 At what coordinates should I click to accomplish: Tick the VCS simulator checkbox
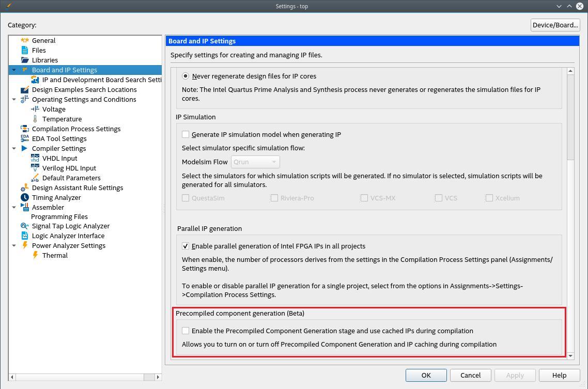438,198
